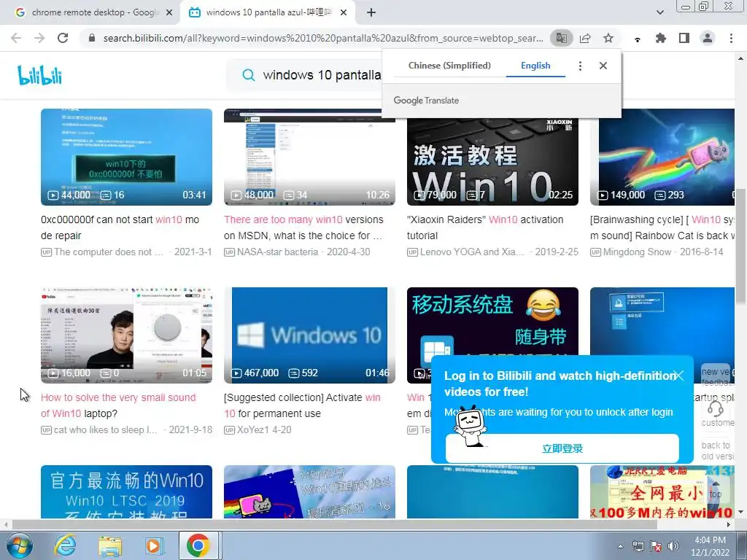
Task: Click the Bilibili logo
Action: pyautogui.click(x=40, y=75)
